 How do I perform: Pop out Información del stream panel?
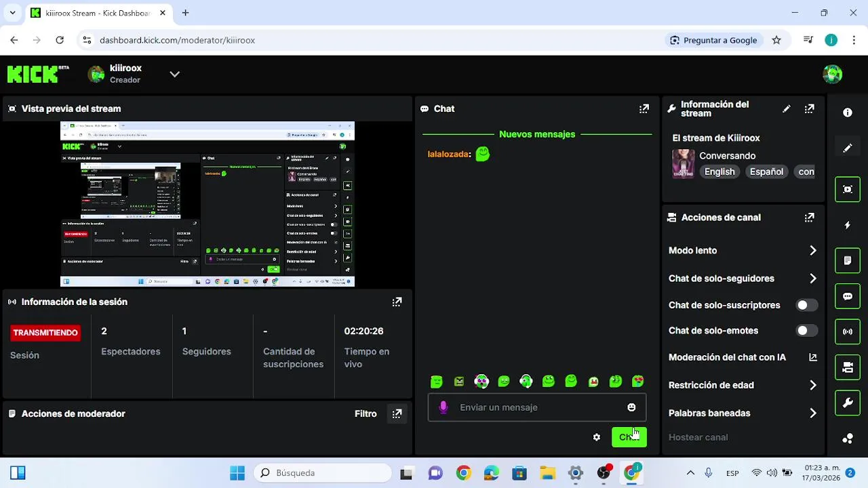[810, 108]
